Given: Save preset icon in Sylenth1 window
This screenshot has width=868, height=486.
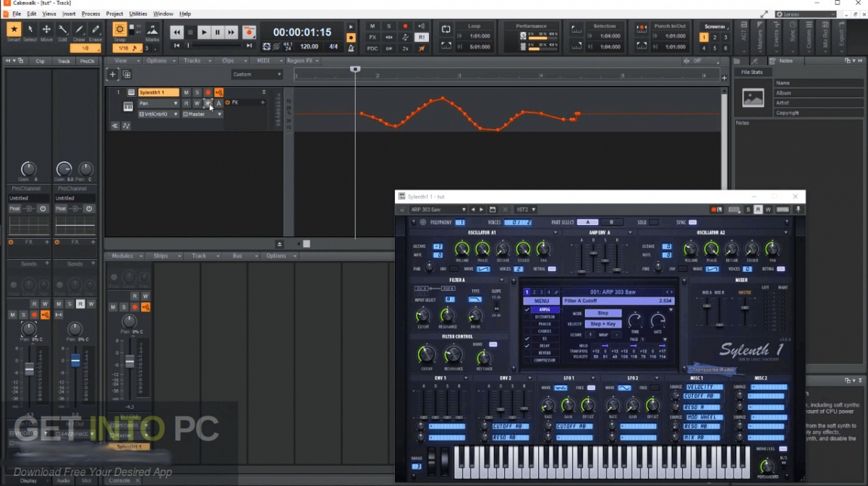Looking at the screenshot, I should click(x=493, y=210).
